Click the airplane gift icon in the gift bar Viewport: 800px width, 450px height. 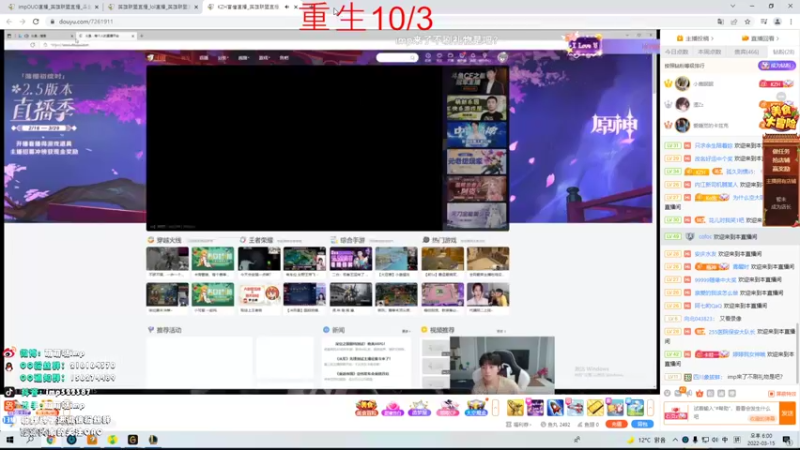pyautogui.click(x=575, y=408)
